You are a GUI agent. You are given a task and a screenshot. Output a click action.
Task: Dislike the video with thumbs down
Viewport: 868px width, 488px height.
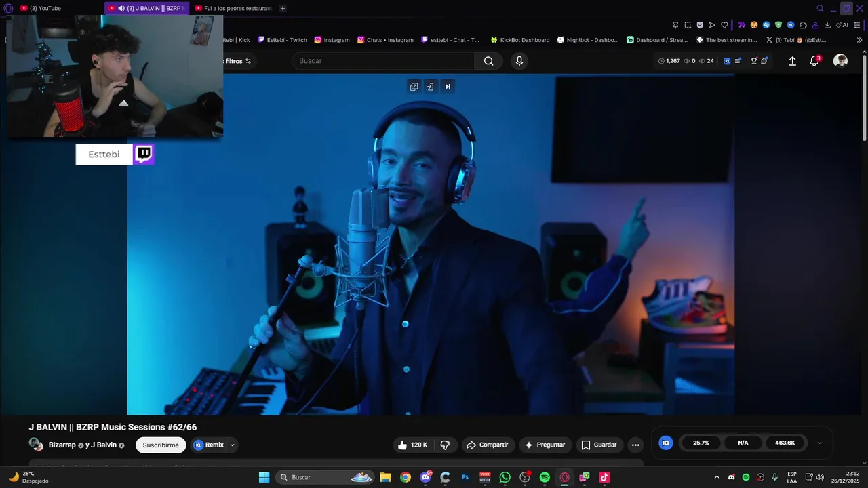tap(445, 445)
